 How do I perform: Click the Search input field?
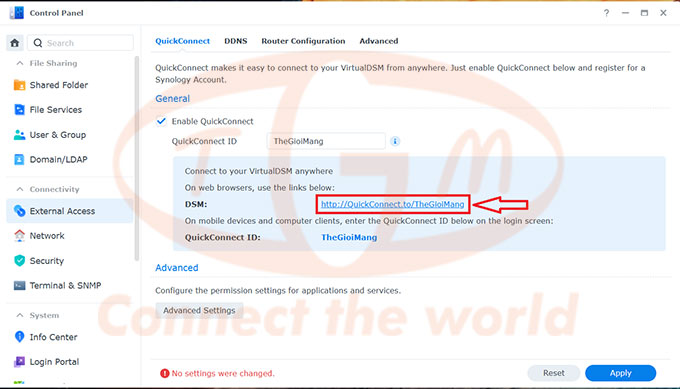(81, 43)
